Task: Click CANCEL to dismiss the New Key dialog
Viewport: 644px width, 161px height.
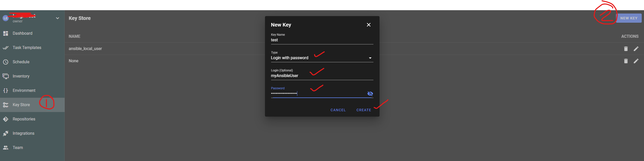Action: coord(338,110)
